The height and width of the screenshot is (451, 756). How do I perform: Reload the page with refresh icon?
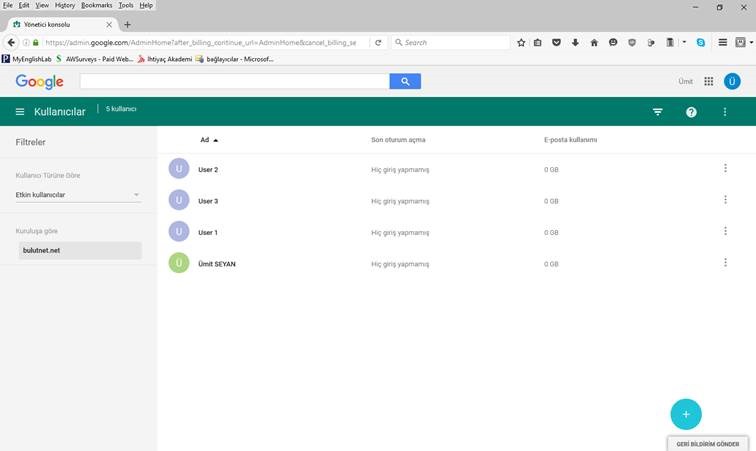point(378,42)
